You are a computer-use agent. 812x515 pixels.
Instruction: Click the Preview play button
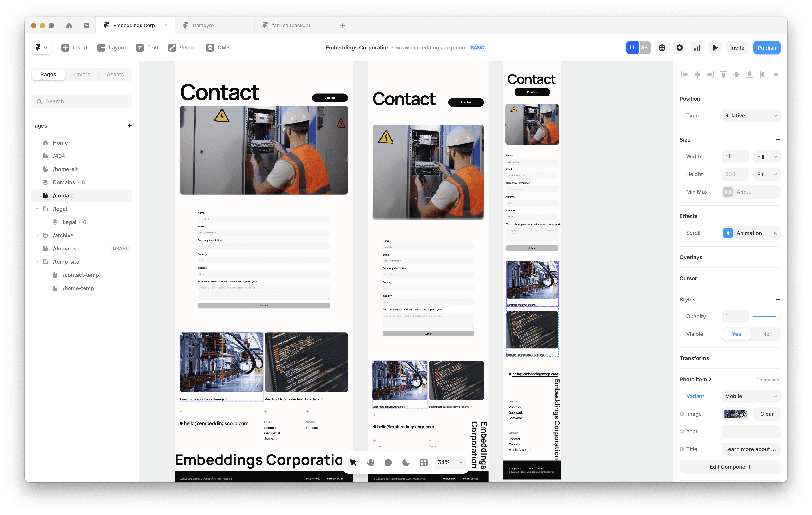click(x=714, y=48)
